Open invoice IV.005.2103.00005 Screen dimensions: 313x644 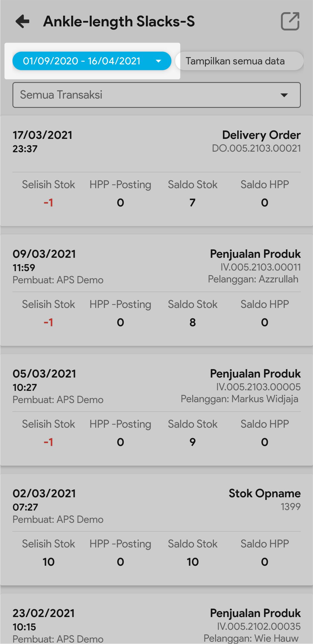point(258,387)
